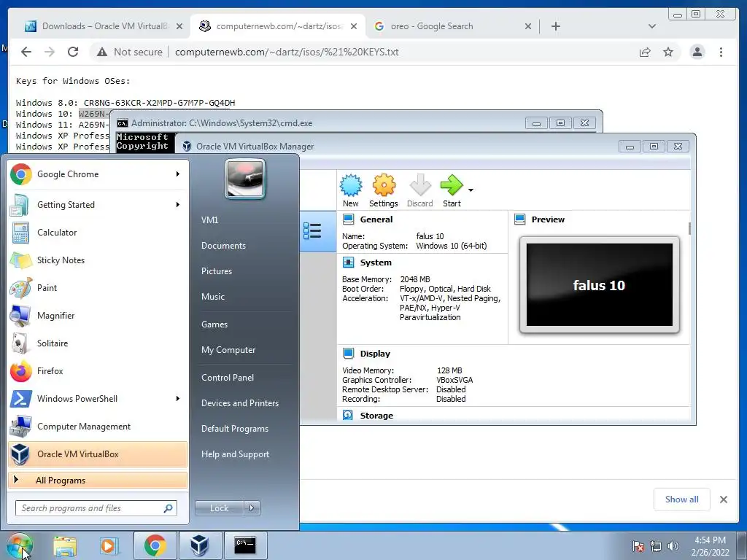
Task: Launch Solitaire from the Start menu
Action: point(98,343)
